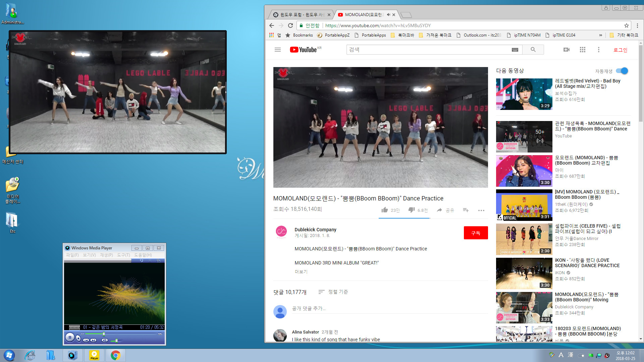Click the Chrome address bar URL
The image size is (644, 362).
pyautogui.click(x=378, y=25)
